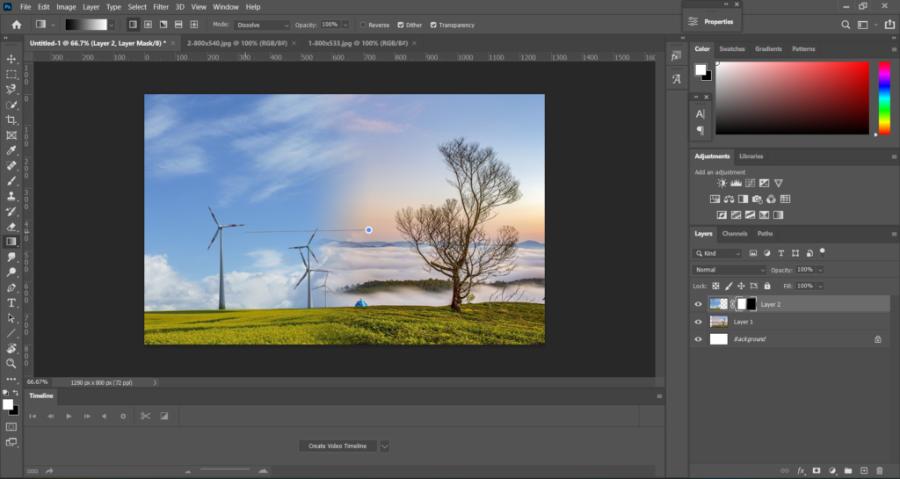Expand the Create Video Timeline arrow
This screenshot has width=900, height=479.
[385, 446]
